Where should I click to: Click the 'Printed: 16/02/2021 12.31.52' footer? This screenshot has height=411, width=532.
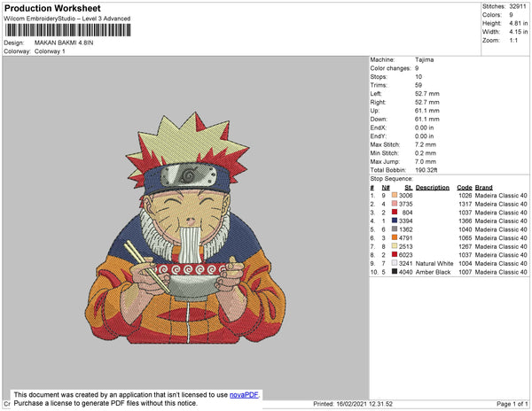(353, 404)
